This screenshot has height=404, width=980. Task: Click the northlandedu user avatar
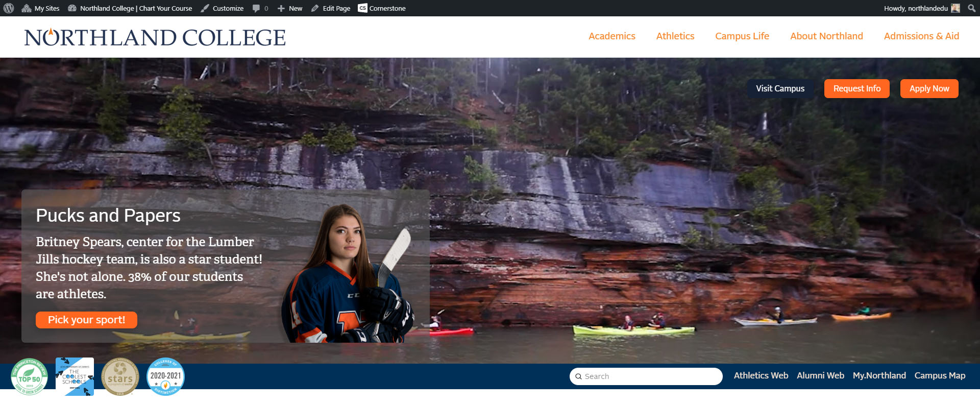(955, 8)
